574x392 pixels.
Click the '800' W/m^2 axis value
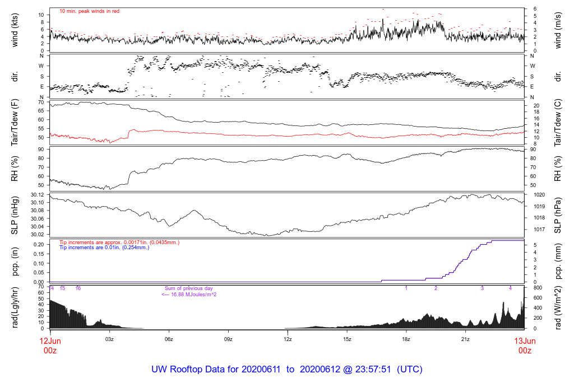538,288
